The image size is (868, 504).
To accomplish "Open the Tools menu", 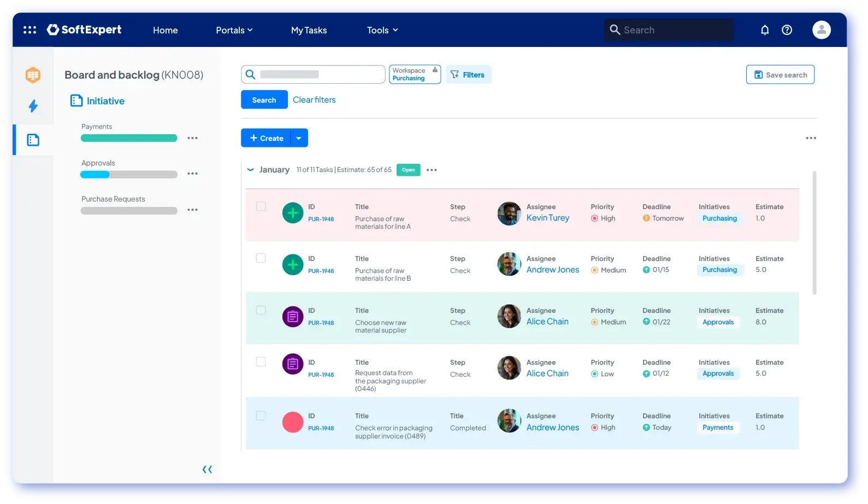I will pos(382,30).
